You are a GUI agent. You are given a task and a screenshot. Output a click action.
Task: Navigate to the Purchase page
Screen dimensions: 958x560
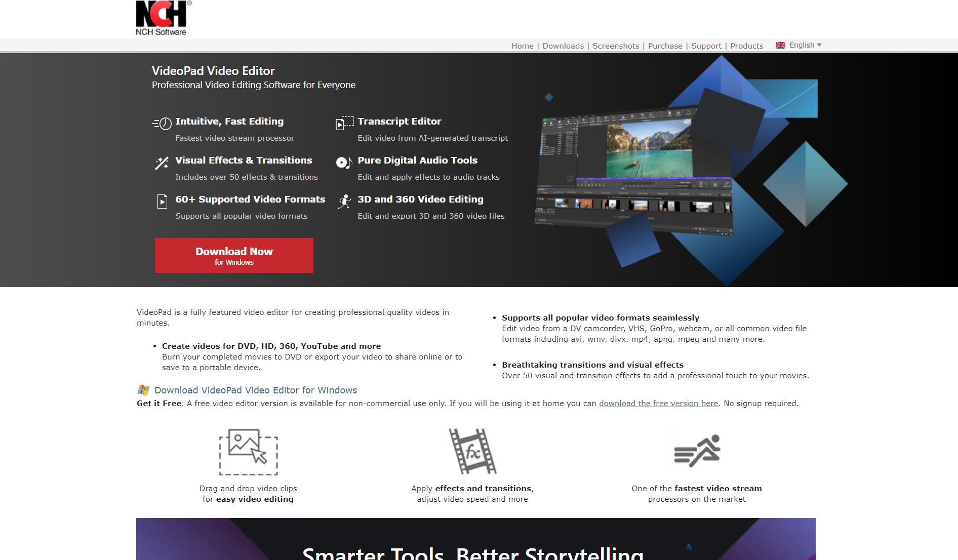[665, 46]
